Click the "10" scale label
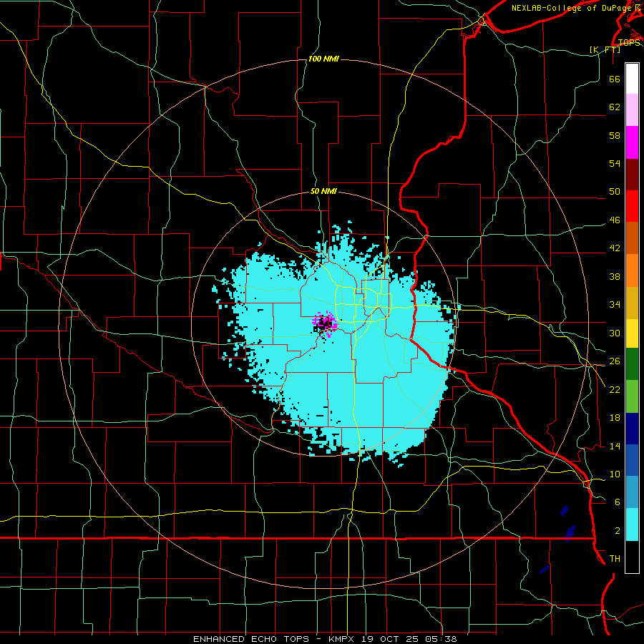 click(615, 474)
